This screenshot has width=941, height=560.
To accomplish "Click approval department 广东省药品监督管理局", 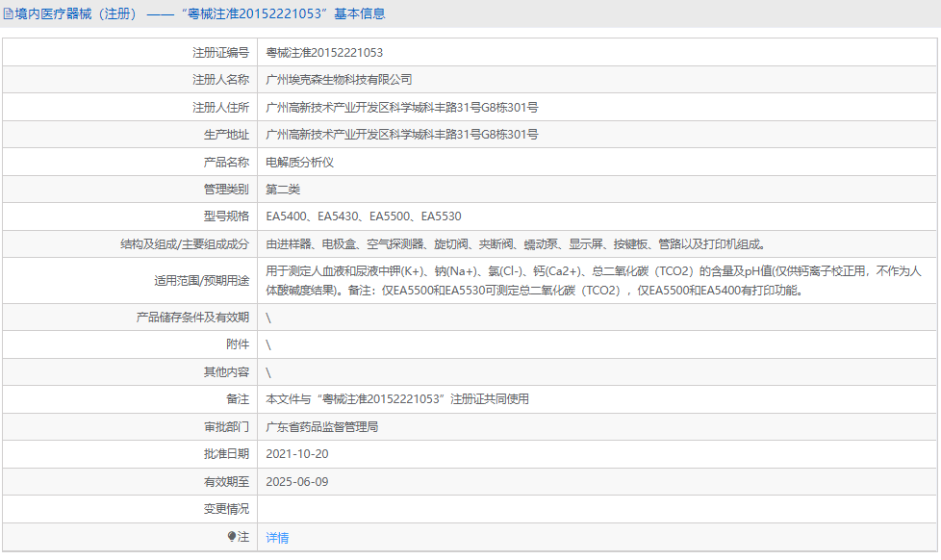I will pyautogui.click(x=331, y=424).
